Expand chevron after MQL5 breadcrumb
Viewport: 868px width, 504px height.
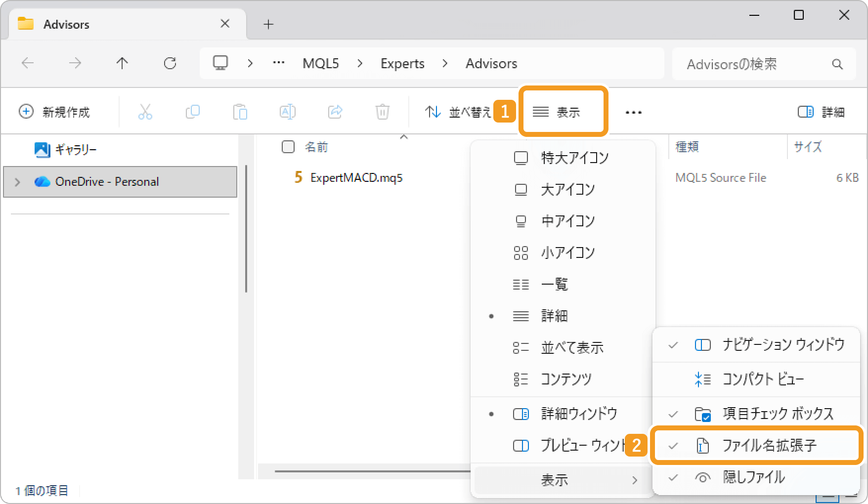coord(360,63)
